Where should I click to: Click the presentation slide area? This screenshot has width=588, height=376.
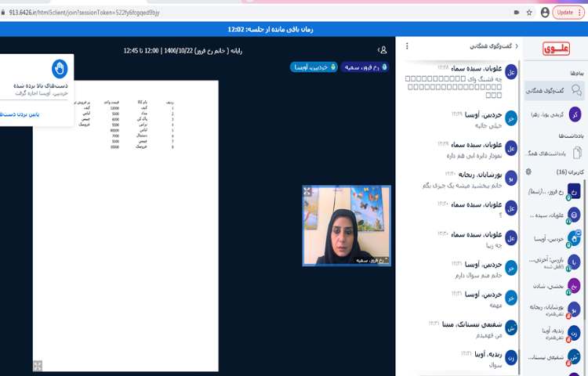(125, 226)
